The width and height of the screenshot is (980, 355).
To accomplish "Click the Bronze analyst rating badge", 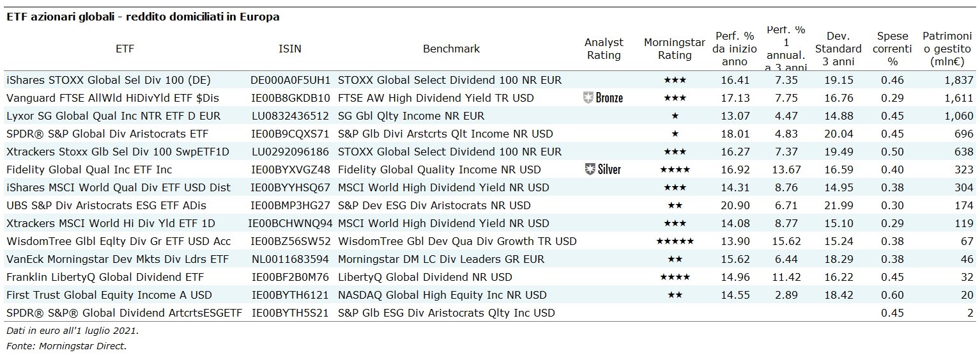I will [x=603, y=98].
